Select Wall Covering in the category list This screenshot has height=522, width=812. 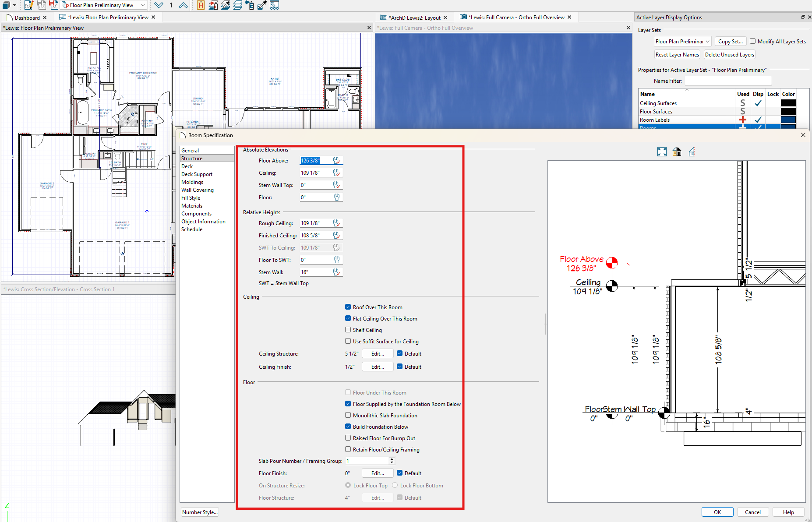(x=197, y=190)
